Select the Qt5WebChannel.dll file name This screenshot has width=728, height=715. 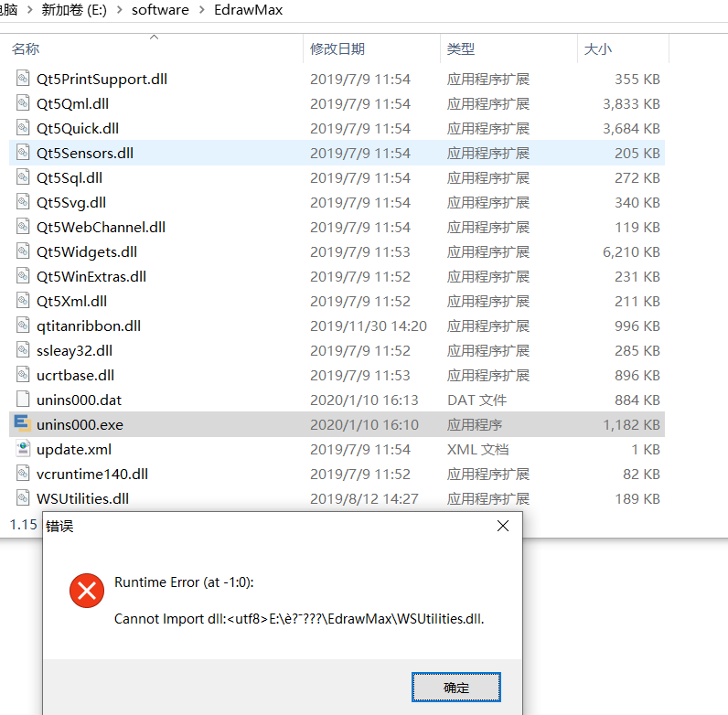click(101, 227)
